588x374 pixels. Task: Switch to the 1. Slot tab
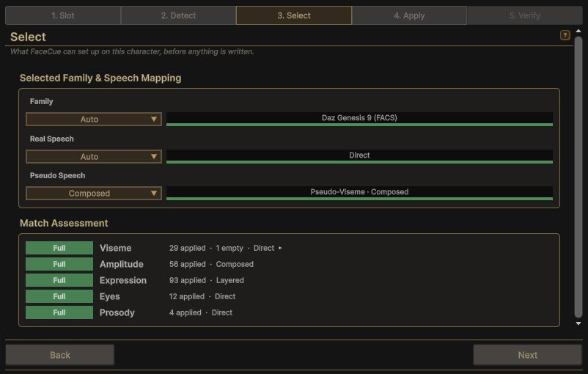point(63,15)
